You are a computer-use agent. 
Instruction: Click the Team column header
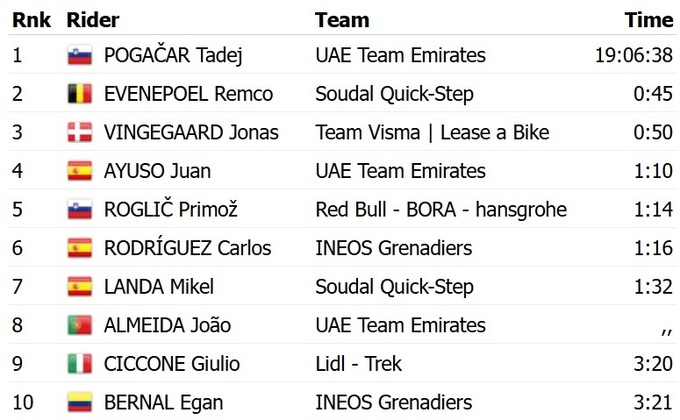click(342, 20)
